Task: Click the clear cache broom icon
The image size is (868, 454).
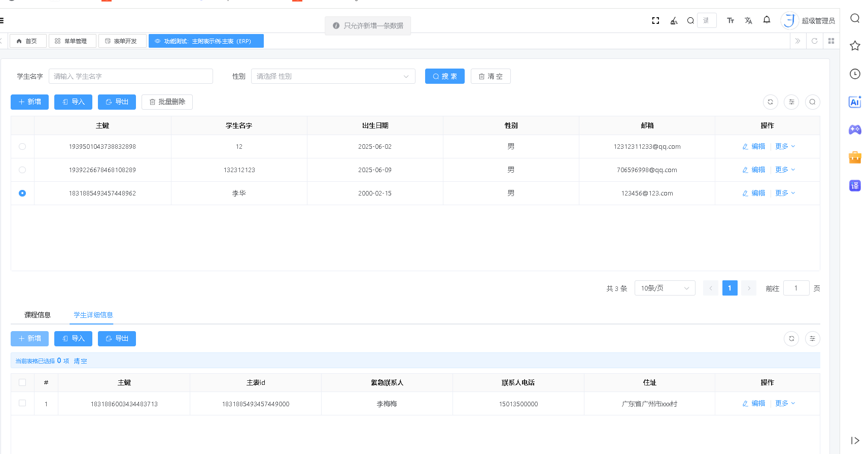Action: (674, 21)
